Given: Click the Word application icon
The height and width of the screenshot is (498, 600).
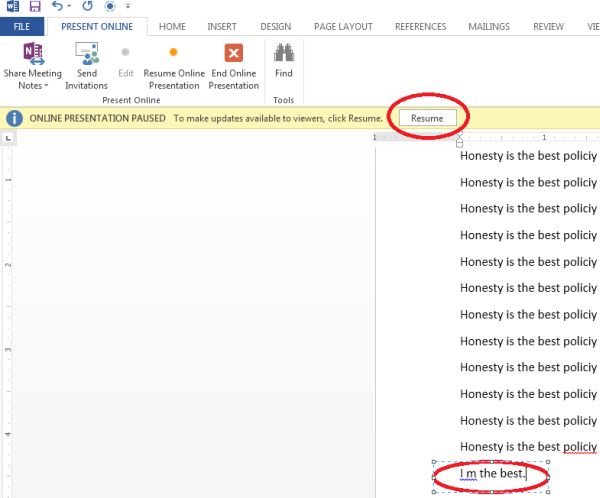Looking at the screenshot, I should 13,6.
